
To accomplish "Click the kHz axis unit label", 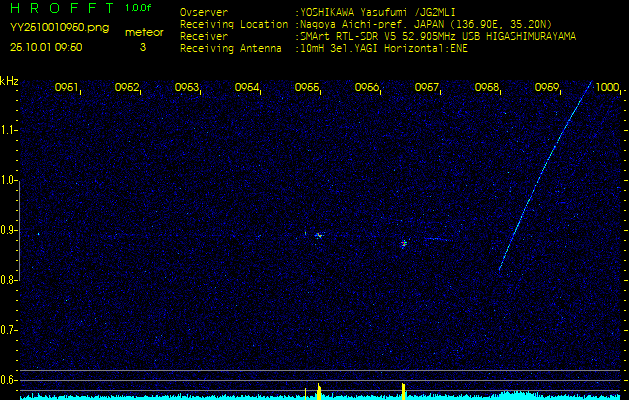I will (x=9, y=81).
